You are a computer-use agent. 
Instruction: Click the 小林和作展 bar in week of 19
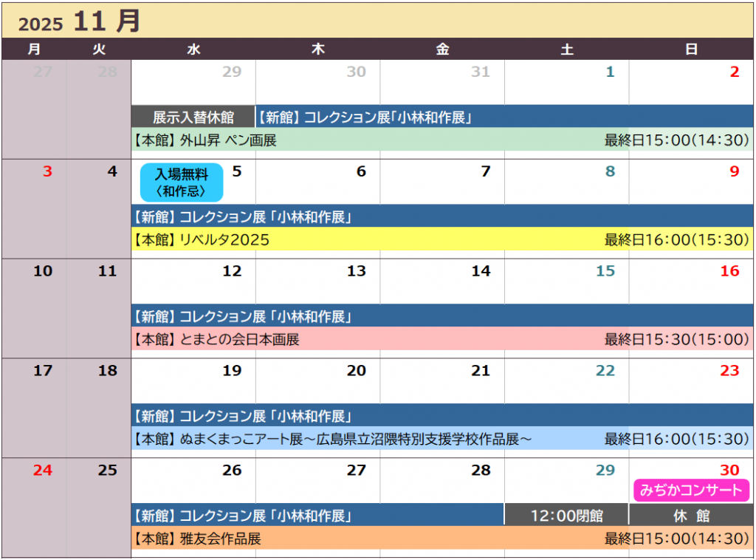(441, 416)
